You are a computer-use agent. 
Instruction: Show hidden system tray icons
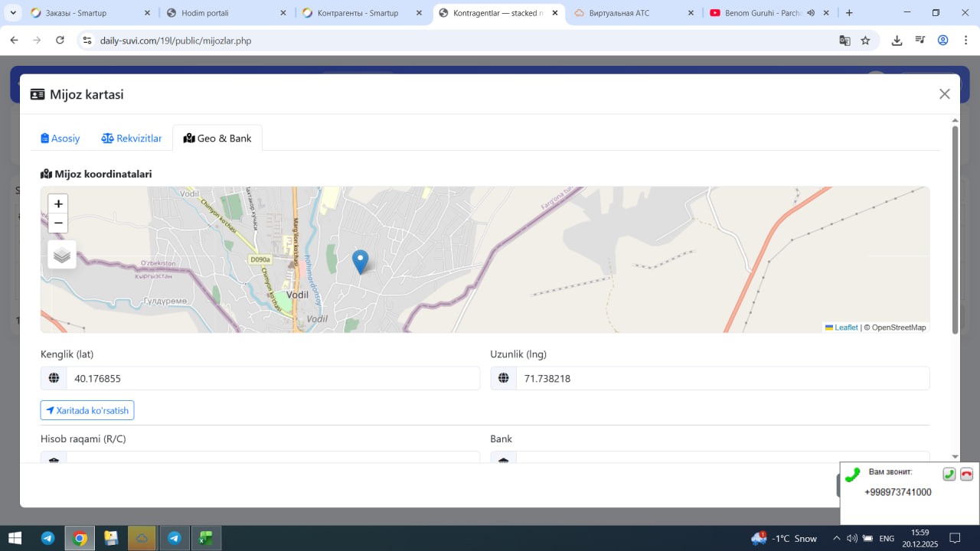[837, 538]
